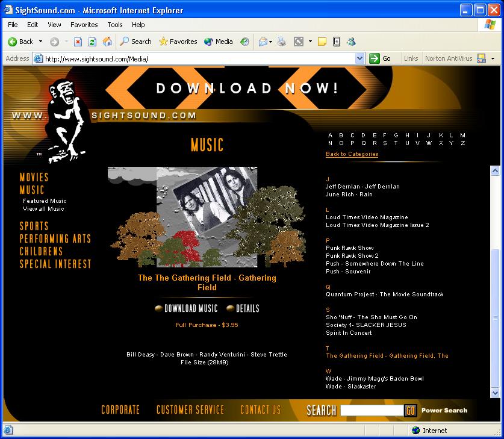
Task: Click the Back to Categories link
Action: pyautogui.click(x=352, y=154)
